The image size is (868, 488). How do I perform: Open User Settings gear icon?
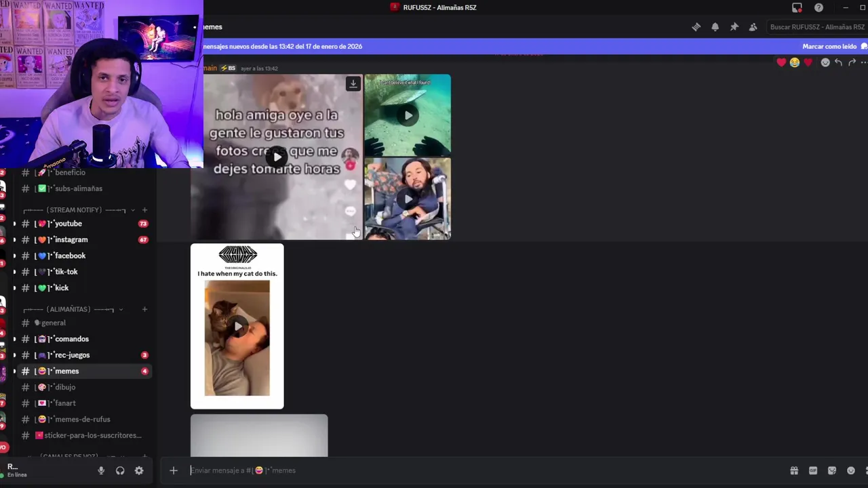click(x=139, y=470)
